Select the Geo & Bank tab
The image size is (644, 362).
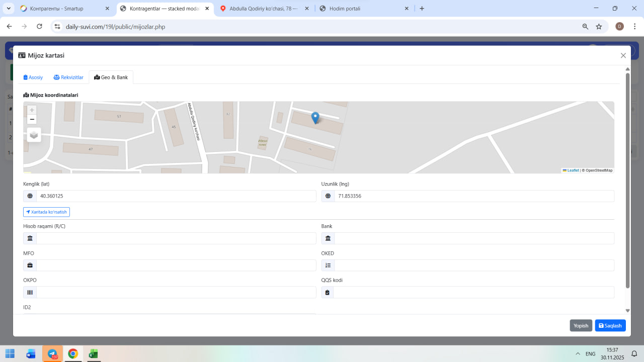click(111, 77)
